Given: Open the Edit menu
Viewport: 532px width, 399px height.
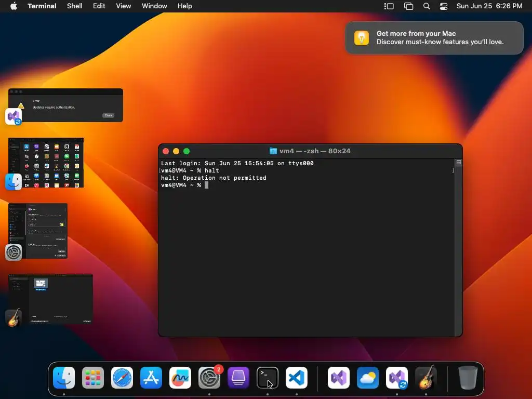Looking at the screenshot, I should click(x=99, y=6).
